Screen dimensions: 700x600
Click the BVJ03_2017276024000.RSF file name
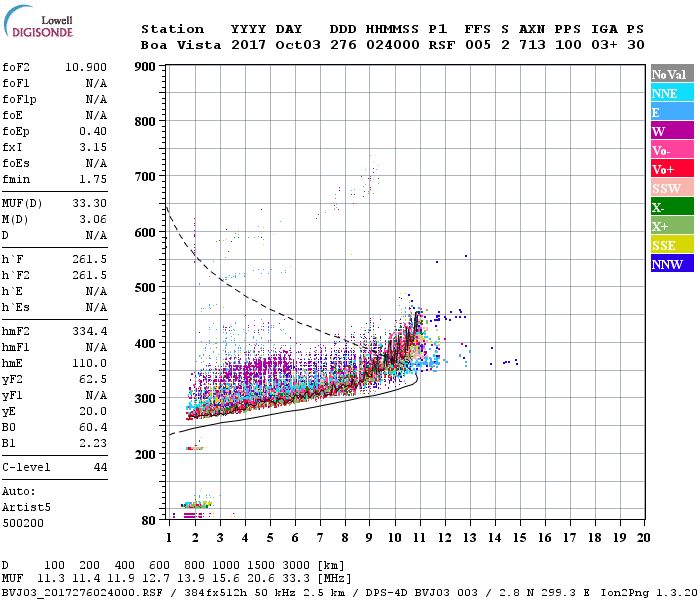coord(82,593)
